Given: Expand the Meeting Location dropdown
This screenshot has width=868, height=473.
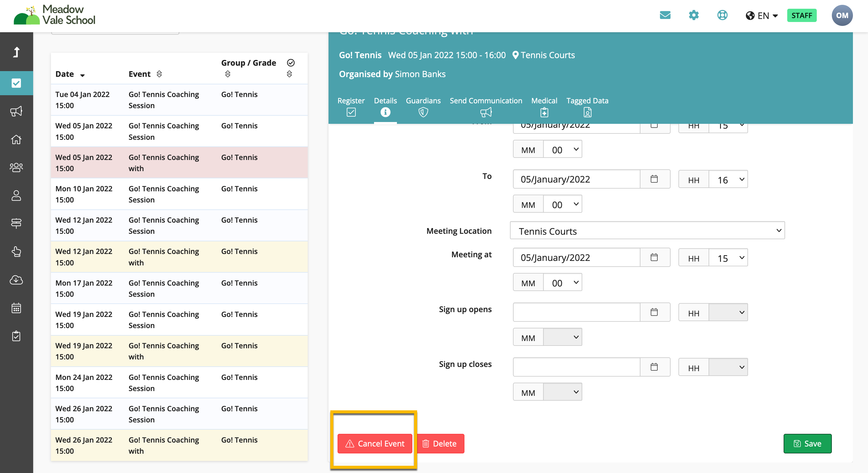Looking at the screenshot, I should [x=647, y=231].
